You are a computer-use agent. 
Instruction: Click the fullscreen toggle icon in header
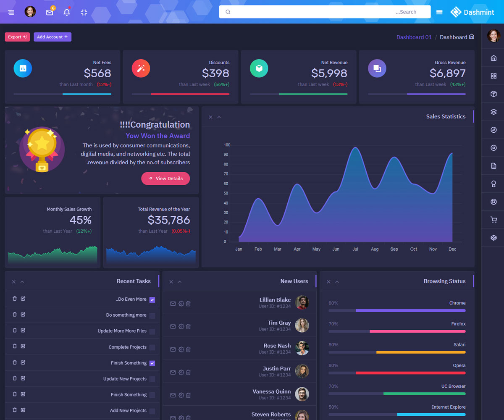point(84,12)
